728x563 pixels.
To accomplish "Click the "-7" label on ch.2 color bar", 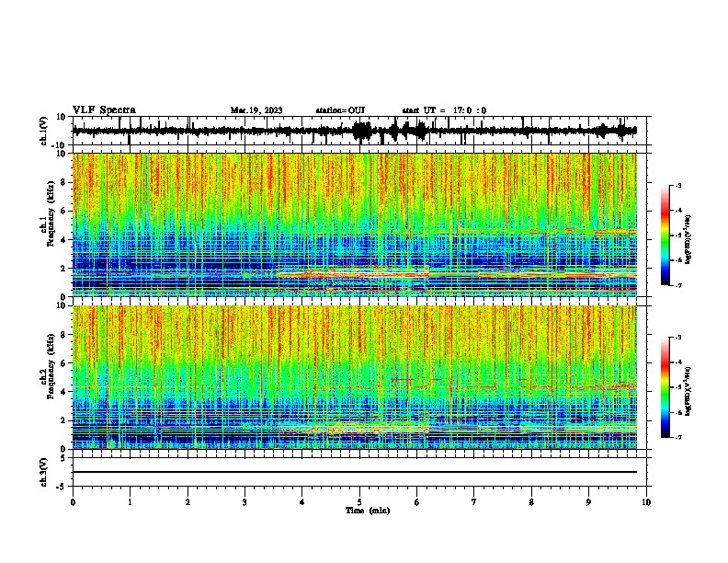I will pos(677,438).
